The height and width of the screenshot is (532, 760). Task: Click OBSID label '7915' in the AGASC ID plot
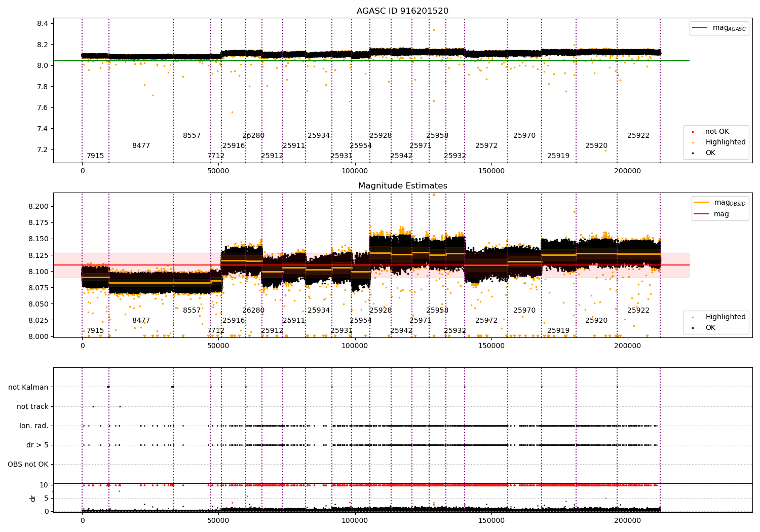tap(95, 156)
